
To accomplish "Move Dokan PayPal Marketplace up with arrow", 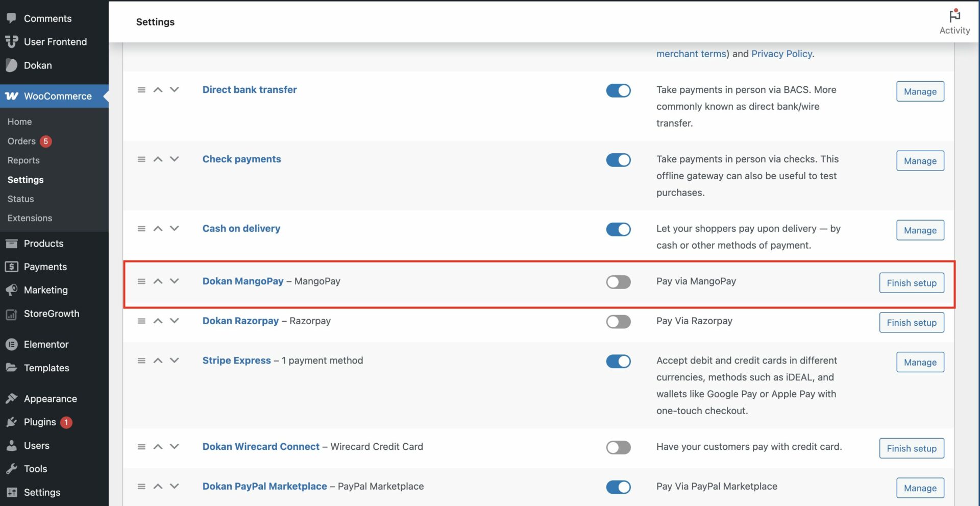I will pyautogui.click(x=158, y=487).
